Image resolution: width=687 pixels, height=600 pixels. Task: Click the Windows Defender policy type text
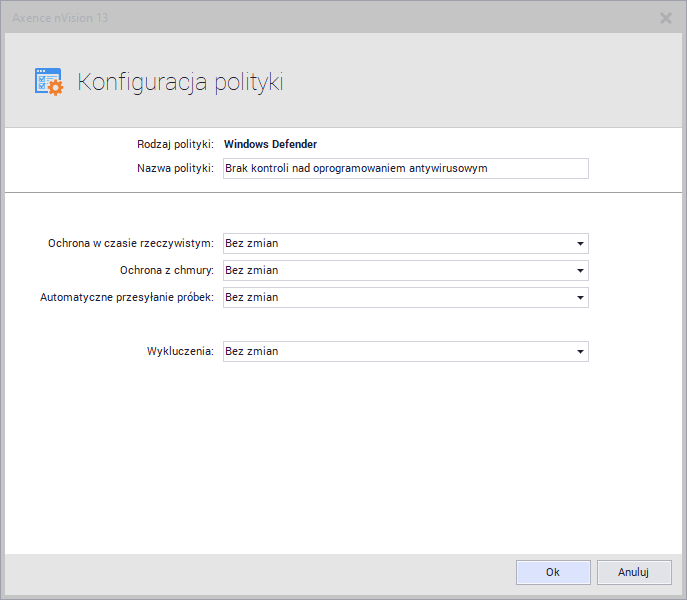point(270,144)
